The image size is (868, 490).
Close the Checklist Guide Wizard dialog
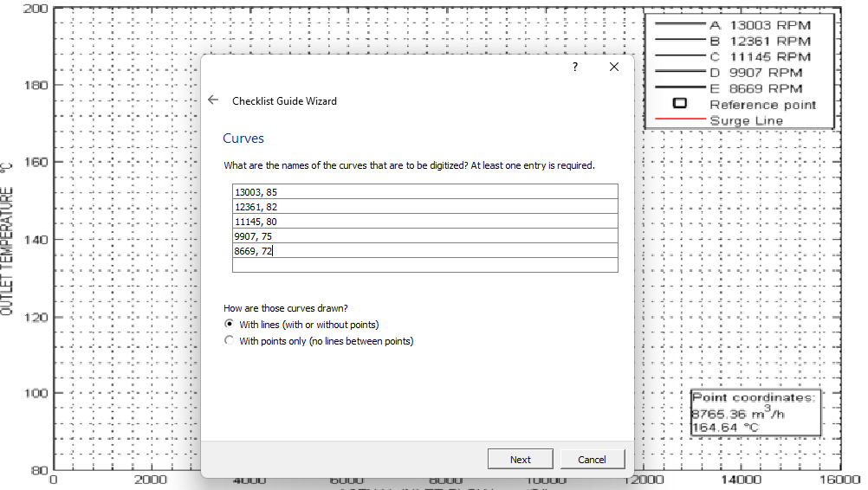614,67
